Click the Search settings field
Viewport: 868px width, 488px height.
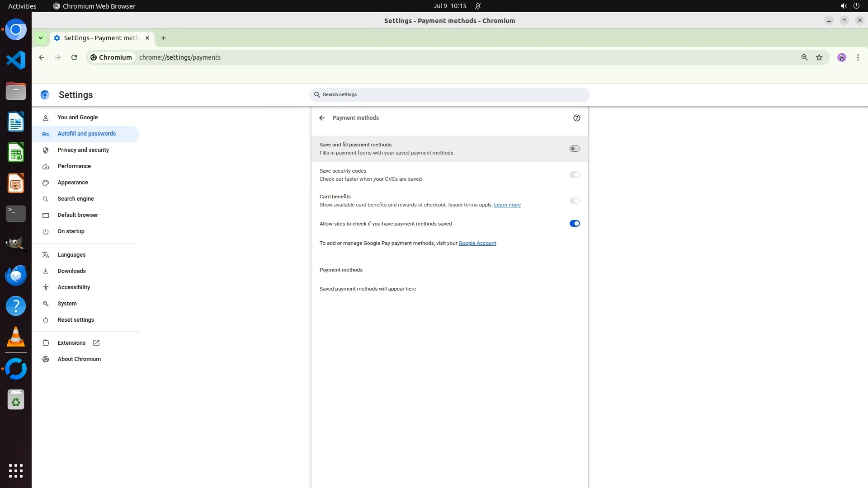450,95
